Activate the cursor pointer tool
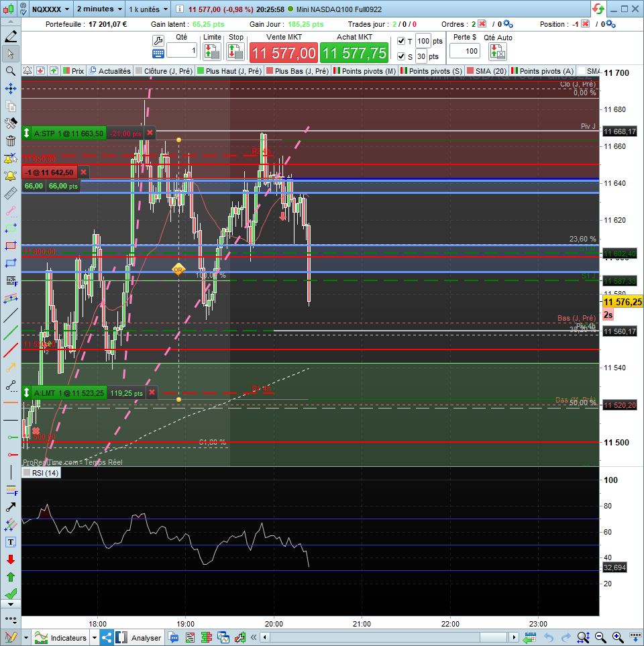Viewport: 644px width, 646px height. click(11, 54)
